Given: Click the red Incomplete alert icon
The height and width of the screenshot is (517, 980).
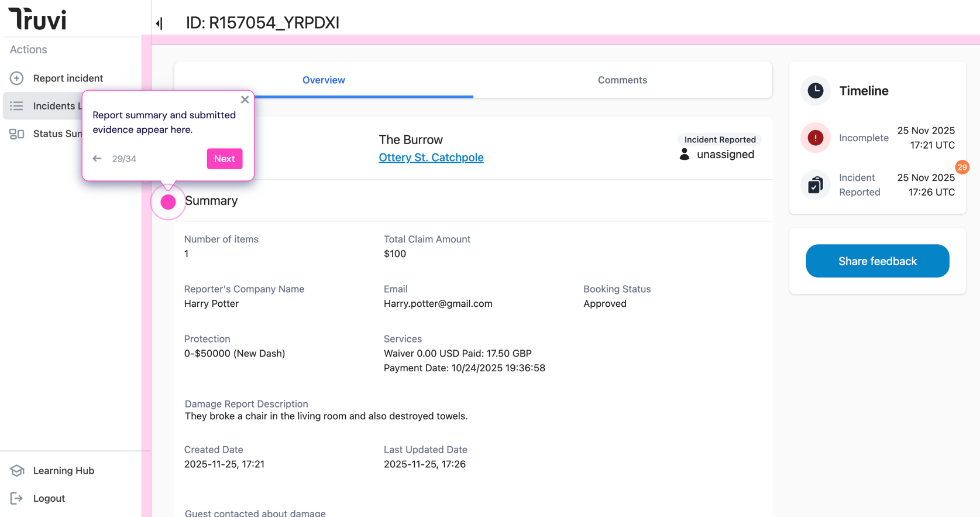Looking at the screenshot, I should [815, 138].
